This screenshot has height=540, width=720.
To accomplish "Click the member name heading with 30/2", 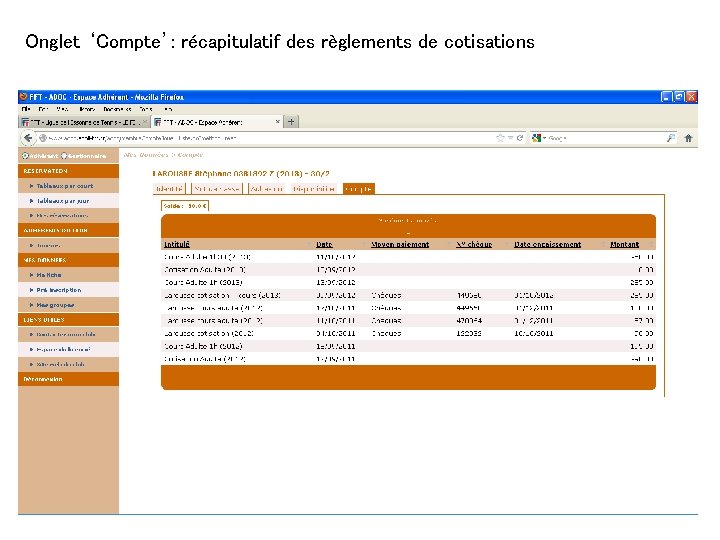I will click(x=241, y=174).
